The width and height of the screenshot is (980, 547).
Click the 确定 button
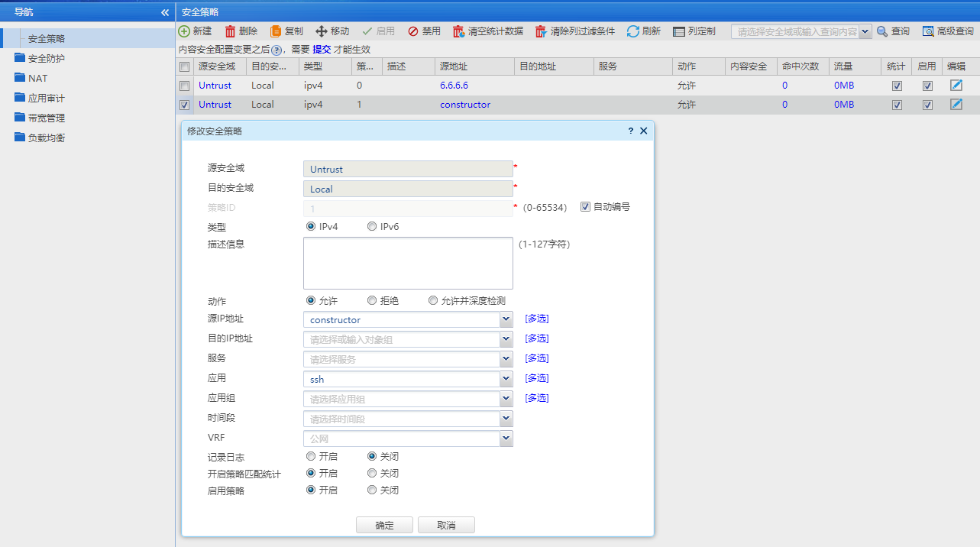384,526
